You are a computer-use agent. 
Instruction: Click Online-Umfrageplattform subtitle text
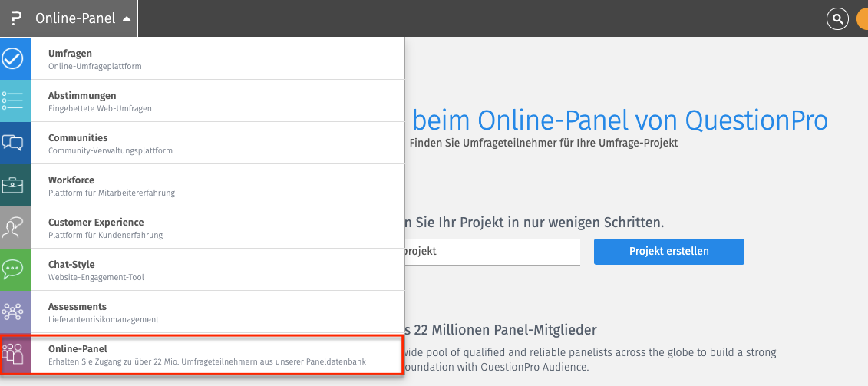[x=94, y=67]
